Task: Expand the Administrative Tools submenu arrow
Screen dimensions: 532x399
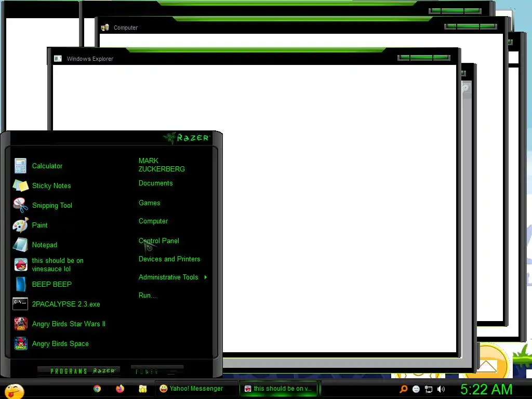Action: click(206, 277)
